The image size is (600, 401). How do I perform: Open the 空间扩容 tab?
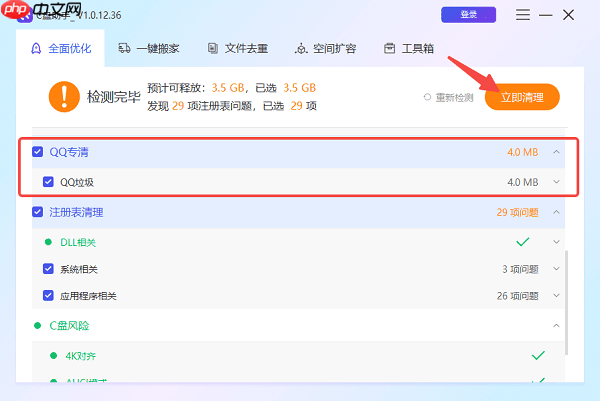[326, 49]
